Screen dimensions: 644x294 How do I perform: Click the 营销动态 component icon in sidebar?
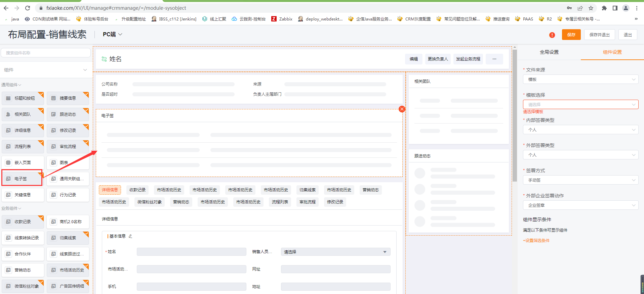(x=8, y=270)
